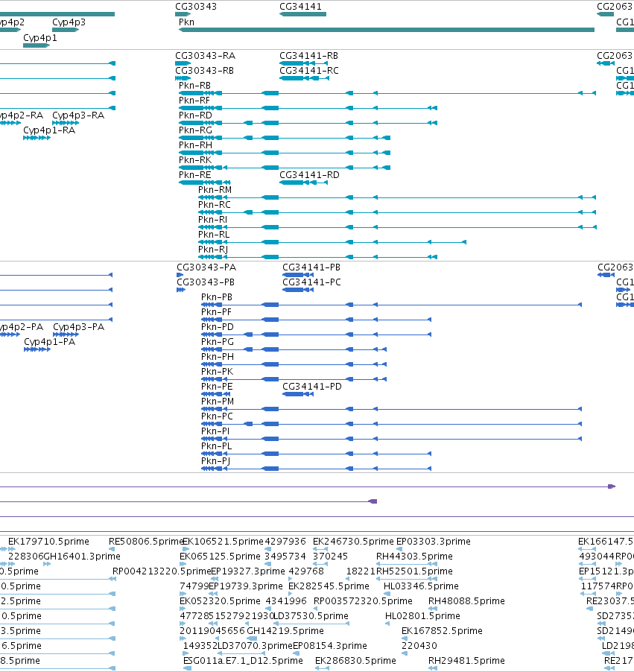Image resolution: width=634 pixels, height=672 pixels.
Task: Choose the Pkn-PF protein label
Action: point(216,312)
